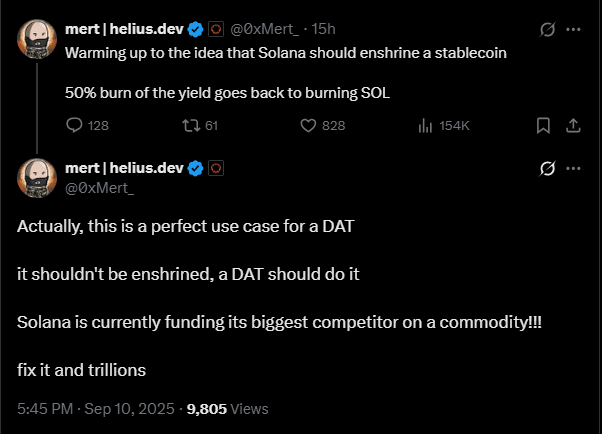Click the Grok icon on the second tweet
This screenshot has width=602, height=434.
547,168
